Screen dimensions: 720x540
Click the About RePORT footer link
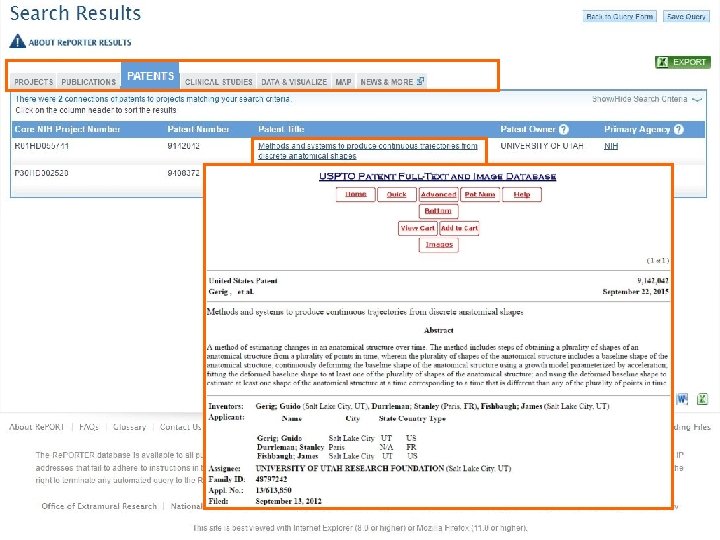tap(36, 427)
